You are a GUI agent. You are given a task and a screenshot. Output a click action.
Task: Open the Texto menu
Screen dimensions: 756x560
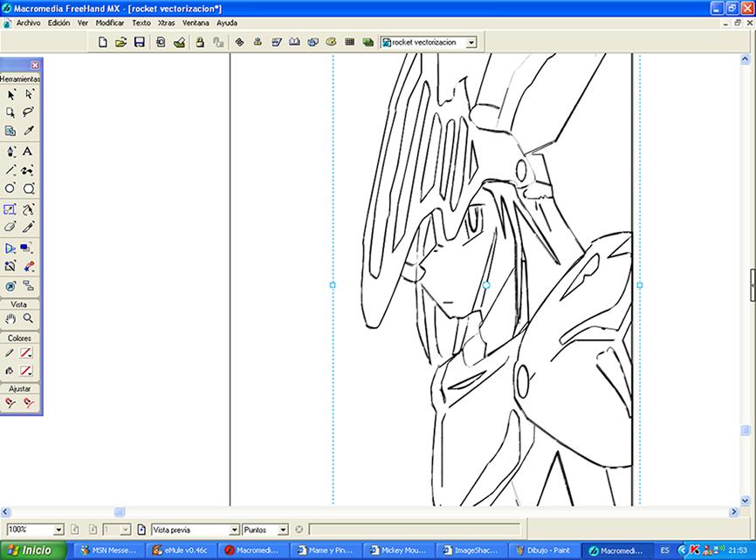pos(141,23)
